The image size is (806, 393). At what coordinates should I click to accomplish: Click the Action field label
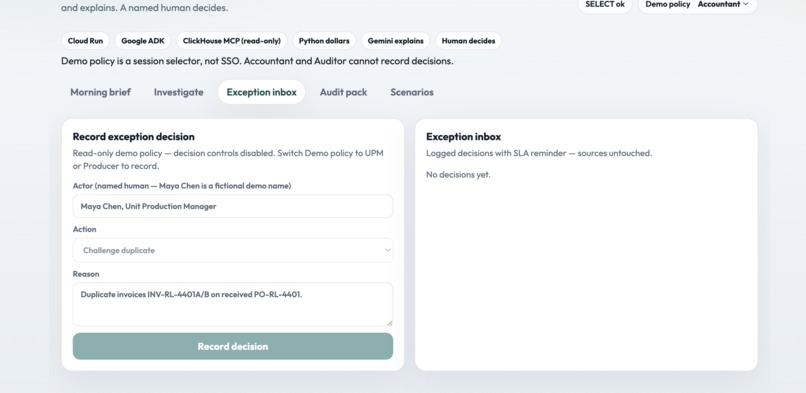[84, 229]
